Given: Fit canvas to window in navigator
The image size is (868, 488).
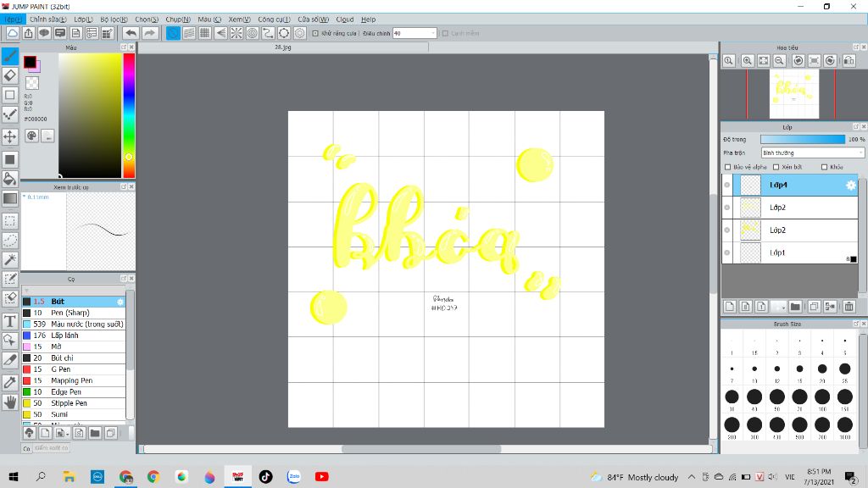Looking at the screenshot, I should [x=764, y=61].
